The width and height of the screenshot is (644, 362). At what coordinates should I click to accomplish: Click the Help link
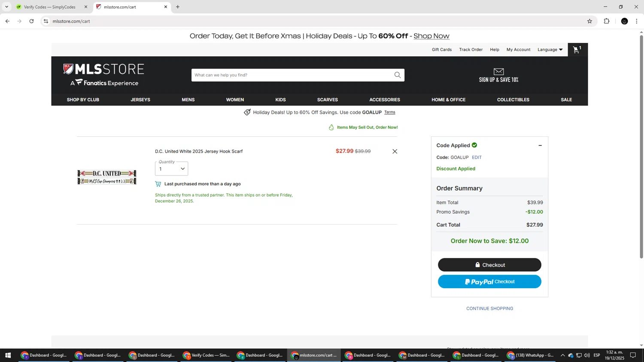pos(495,50)
